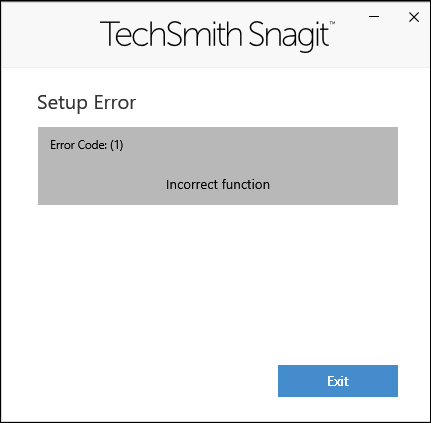Click the blue Exit button
This screenshot has height=423, width=431.
tap(338, 381)
